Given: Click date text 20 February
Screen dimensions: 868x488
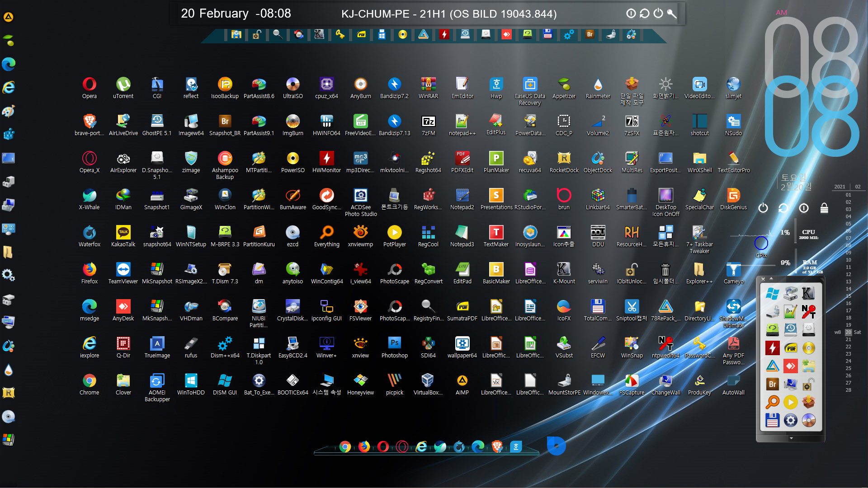Looking at the screenshot, I should (214, 14).
